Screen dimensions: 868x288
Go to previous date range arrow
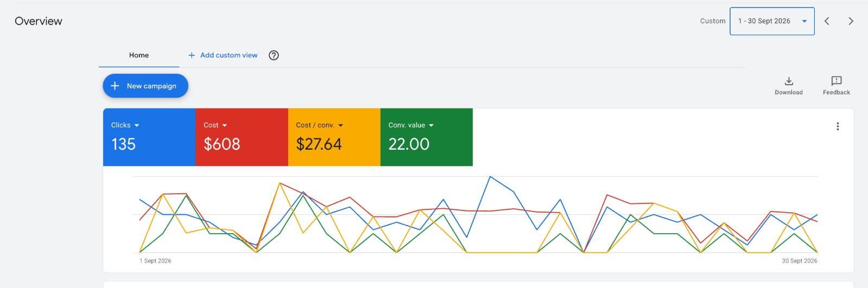(x=827, y=21)
